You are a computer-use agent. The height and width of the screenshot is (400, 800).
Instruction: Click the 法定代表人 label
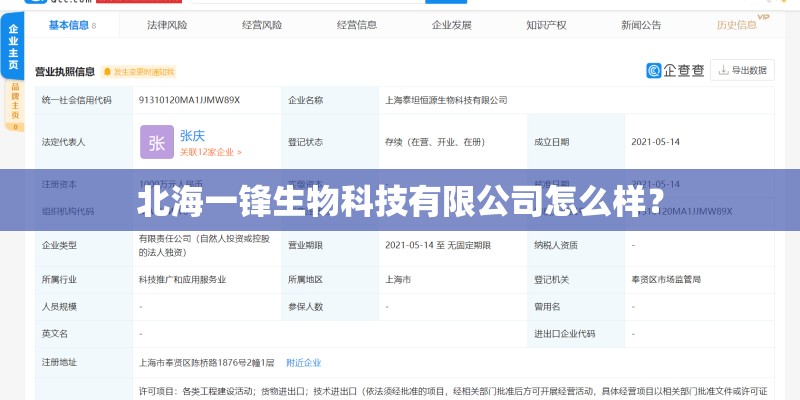(x=63, y=142)
